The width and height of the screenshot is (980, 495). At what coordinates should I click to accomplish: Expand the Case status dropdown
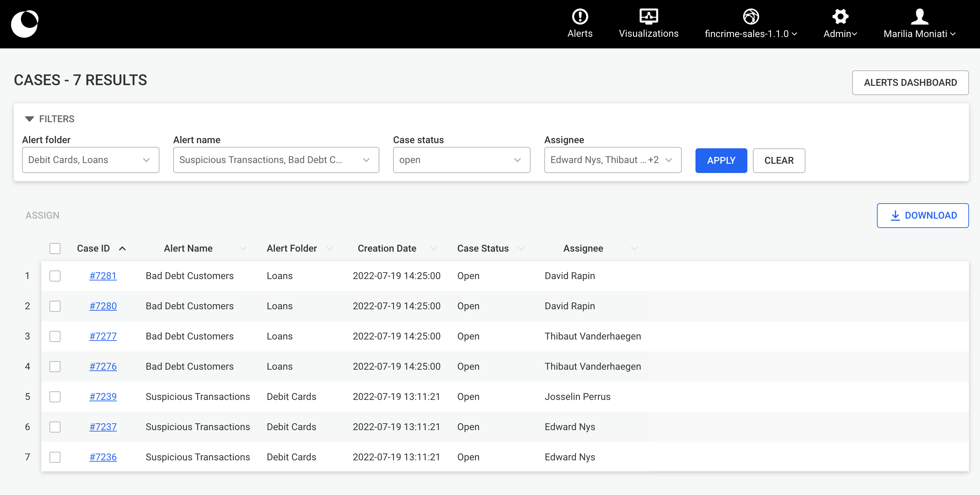coord(461,160)
